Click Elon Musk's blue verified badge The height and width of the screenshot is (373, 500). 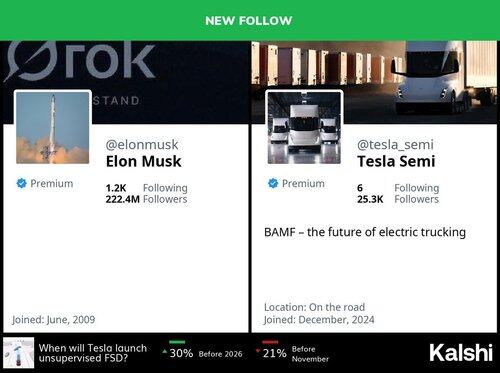[x=21, y=183]
